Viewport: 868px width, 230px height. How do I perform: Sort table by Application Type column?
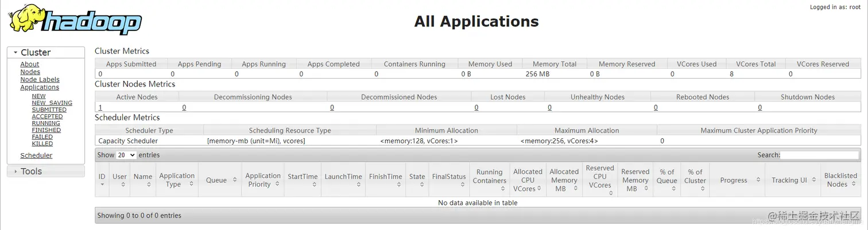(177, 180)
